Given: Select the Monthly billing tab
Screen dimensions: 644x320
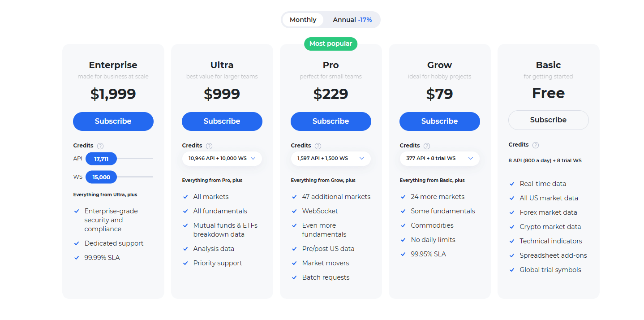Looking at the screenshot, I should (x=303, y=19).
